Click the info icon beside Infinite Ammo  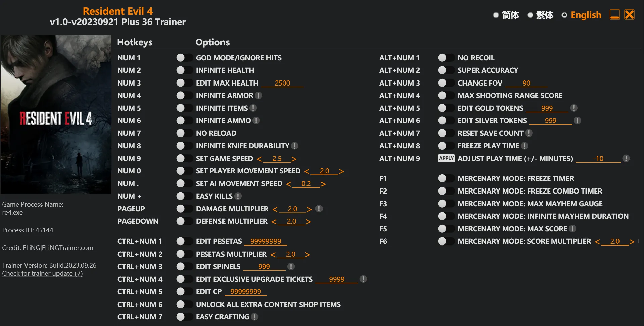[256, 121]
